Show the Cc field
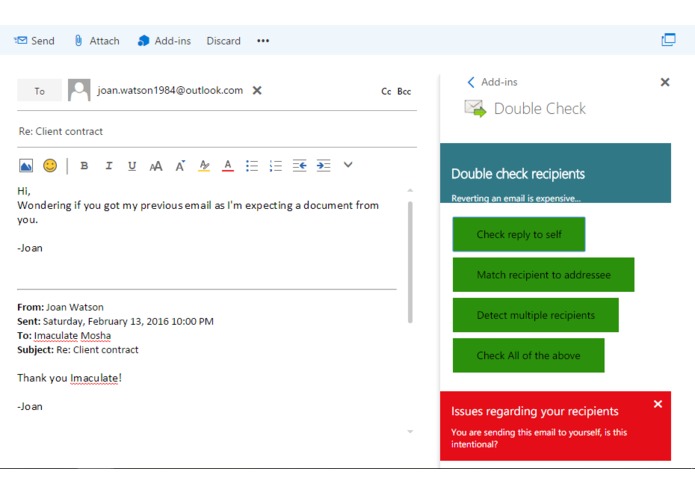This screenshot has width=695, height=494. tap(386, 91)
